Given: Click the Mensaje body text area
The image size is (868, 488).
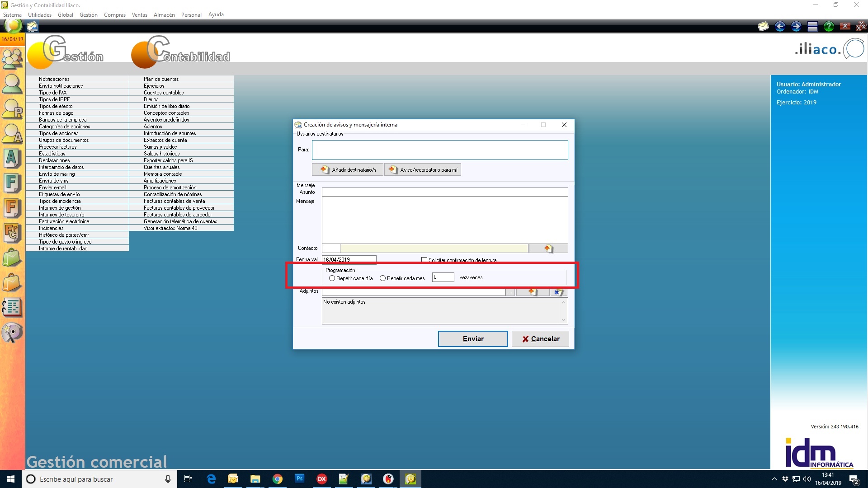Looking at the screenshot, I should click(445, 221).
